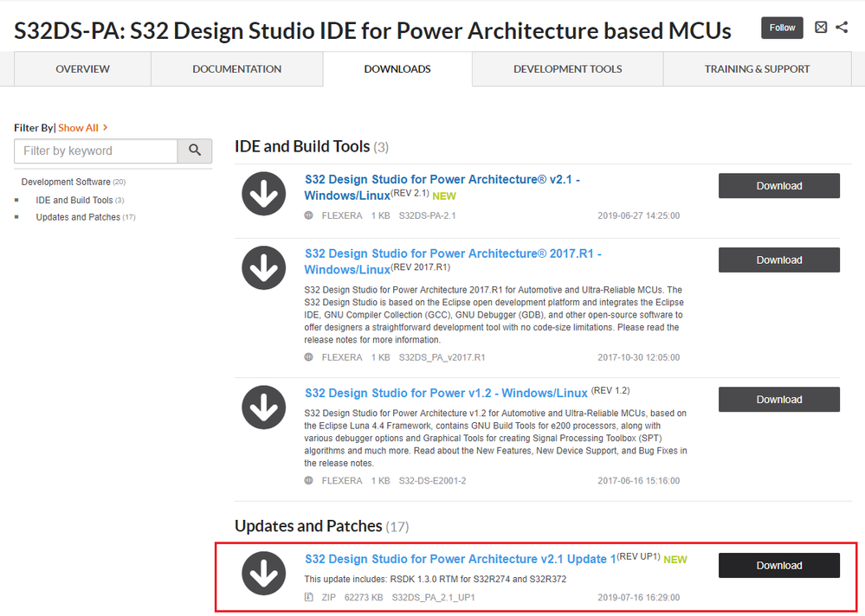Download v2.1 Update 1 patch

pyautogui.click(x=779, y=565)
